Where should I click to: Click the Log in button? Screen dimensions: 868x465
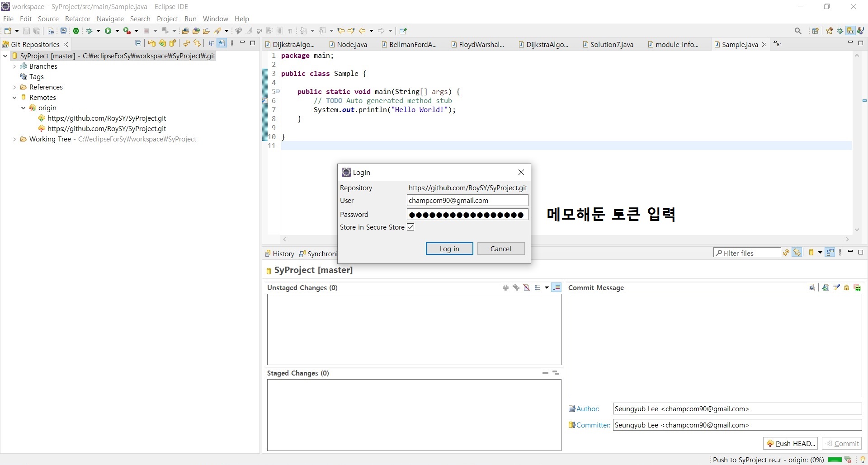point(449,249)
